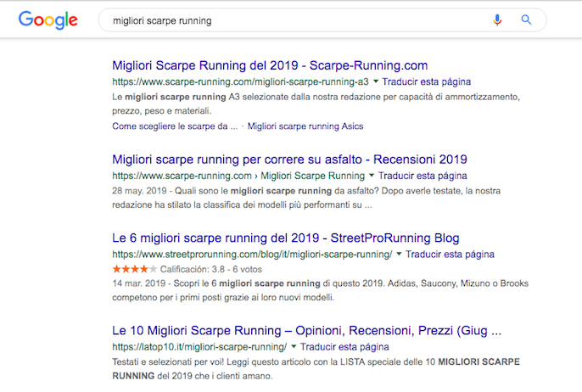This screenshot has width=582, height=392.
Task: Click 'Traducir esta página' for the latop10.it result
Action: pyautogui.click(x=344, y=347)
